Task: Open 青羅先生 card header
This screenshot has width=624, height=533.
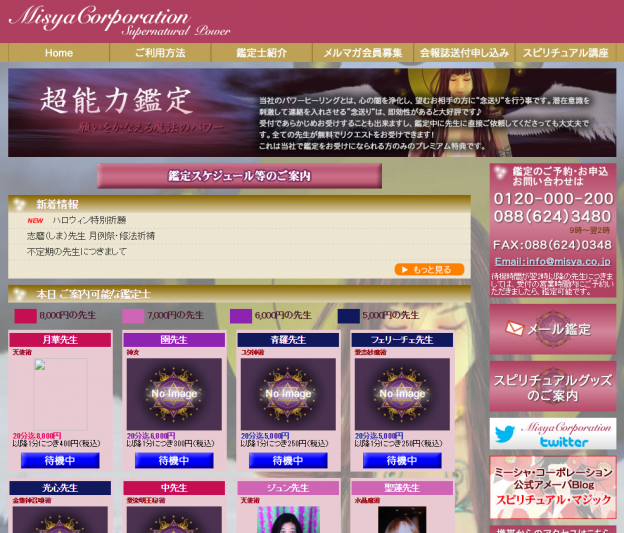Action: click(x=288, y=340)
